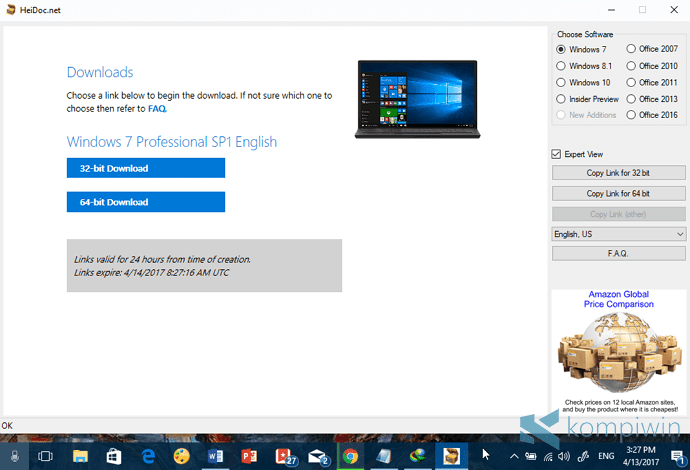The height and width of the screenshot is (470, 690).
Task: Open the FAQ link in the description
Action: (157, 109)
